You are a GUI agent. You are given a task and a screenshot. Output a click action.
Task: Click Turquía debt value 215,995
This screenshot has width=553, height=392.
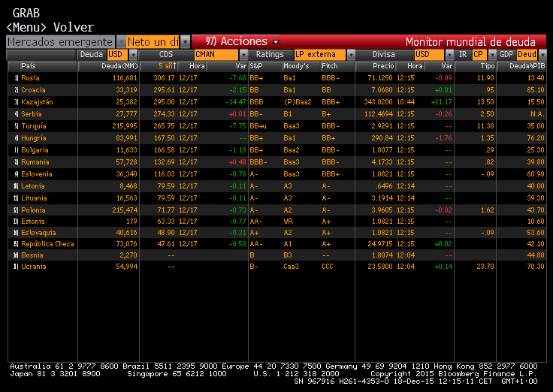pyautogui.click(x=125, y=126)
